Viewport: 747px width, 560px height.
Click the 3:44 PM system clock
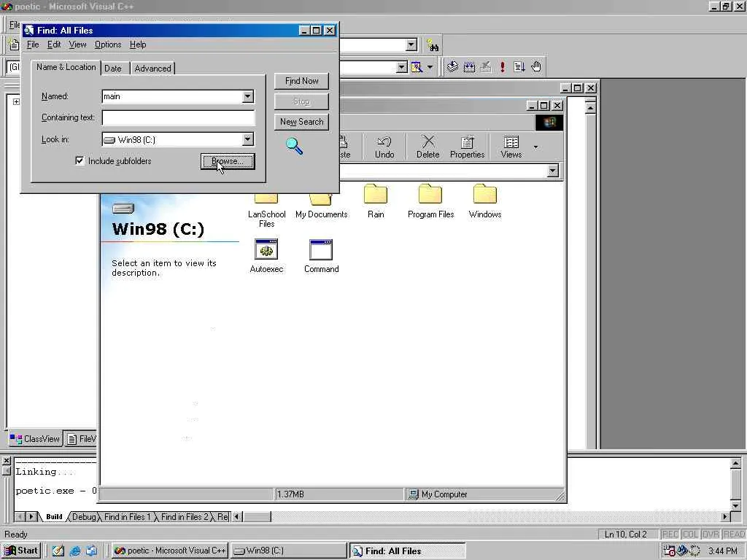(x=723, y=551)
